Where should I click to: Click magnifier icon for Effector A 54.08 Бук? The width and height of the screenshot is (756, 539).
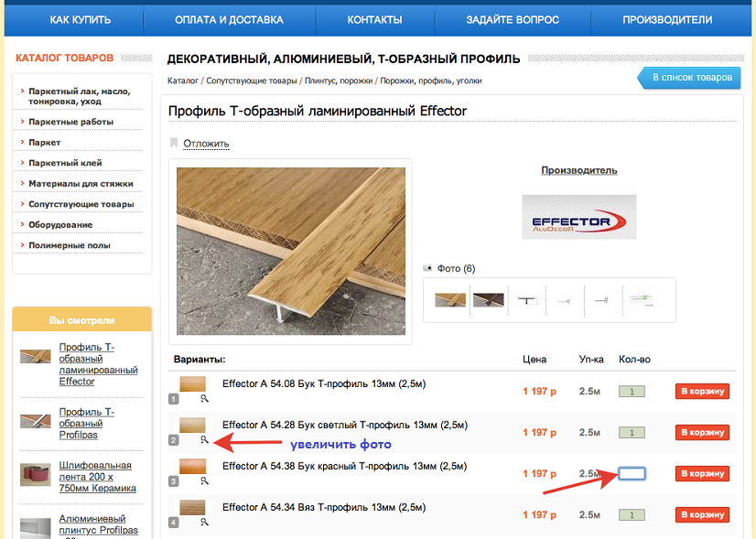point(204,399)
